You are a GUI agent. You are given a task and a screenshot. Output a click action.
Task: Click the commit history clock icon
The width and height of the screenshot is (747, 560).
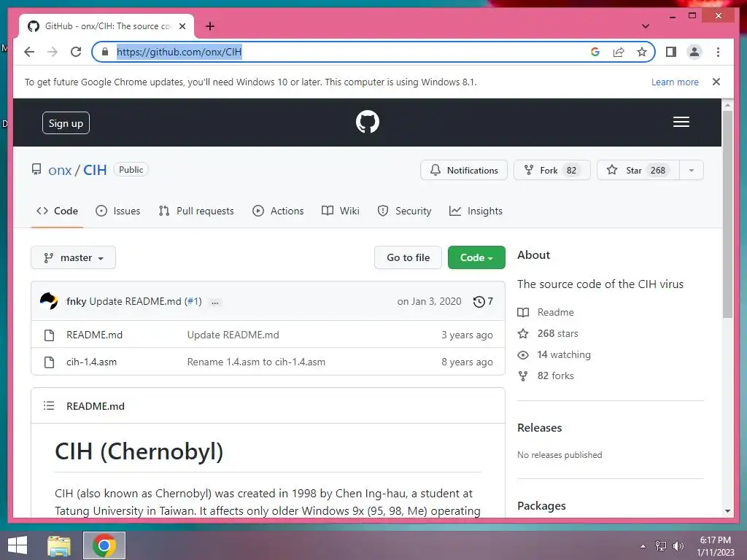(x=479, y=301)
